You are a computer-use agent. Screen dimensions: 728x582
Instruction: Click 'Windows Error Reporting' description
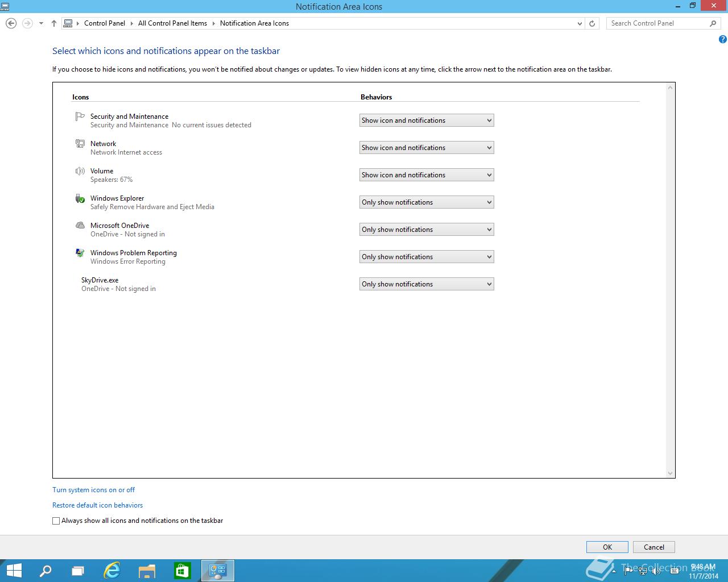128,261
